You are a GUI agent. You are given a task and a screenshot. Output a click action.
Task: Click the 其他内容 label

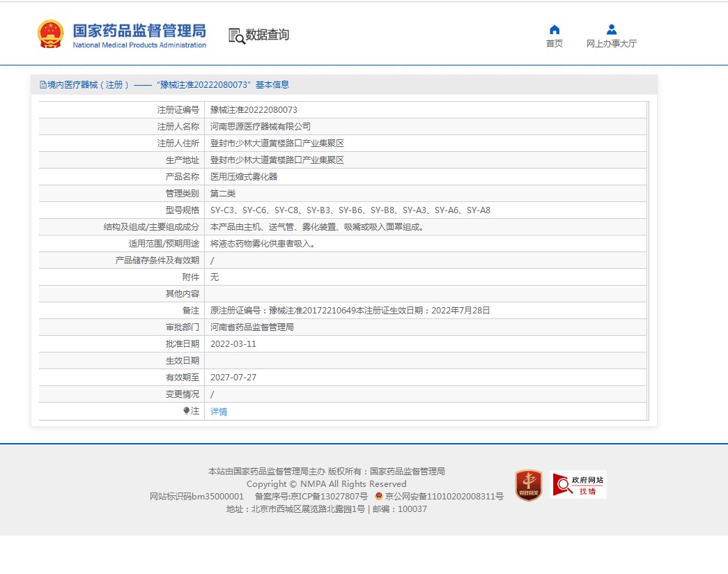[x=183, y=294]
